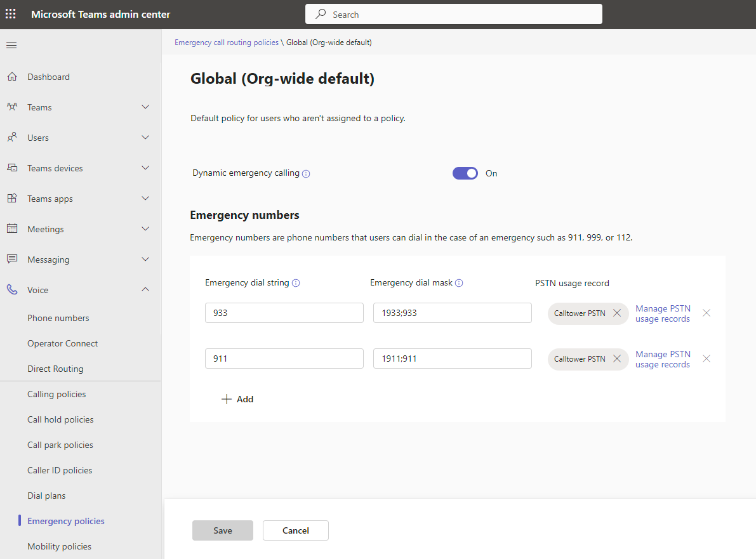The image size is (756, 559).
Task: Collapse the hamburger navigation menu
Action: pyautogui.click(x=11, y=45)
